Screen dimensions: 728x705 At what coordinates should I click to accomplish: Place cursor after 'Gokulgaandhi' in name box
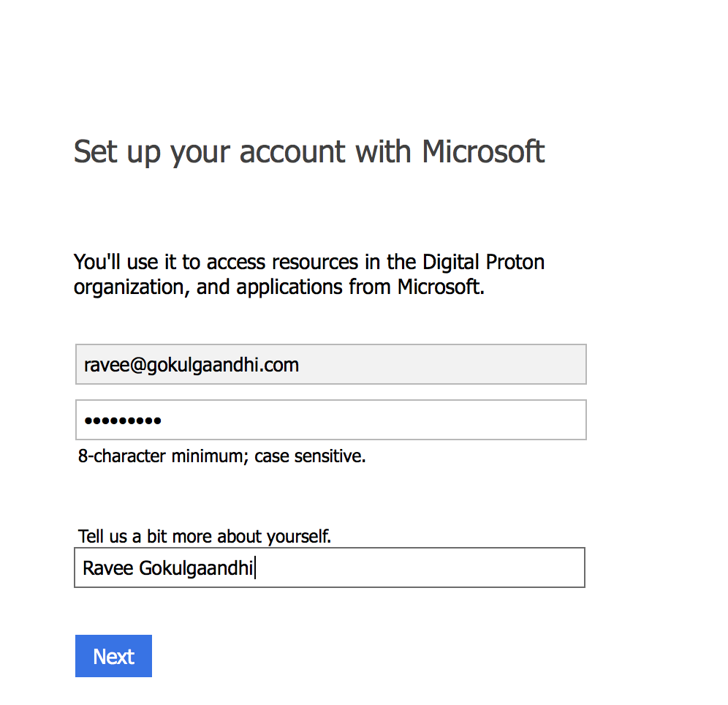tap(254, 568)
